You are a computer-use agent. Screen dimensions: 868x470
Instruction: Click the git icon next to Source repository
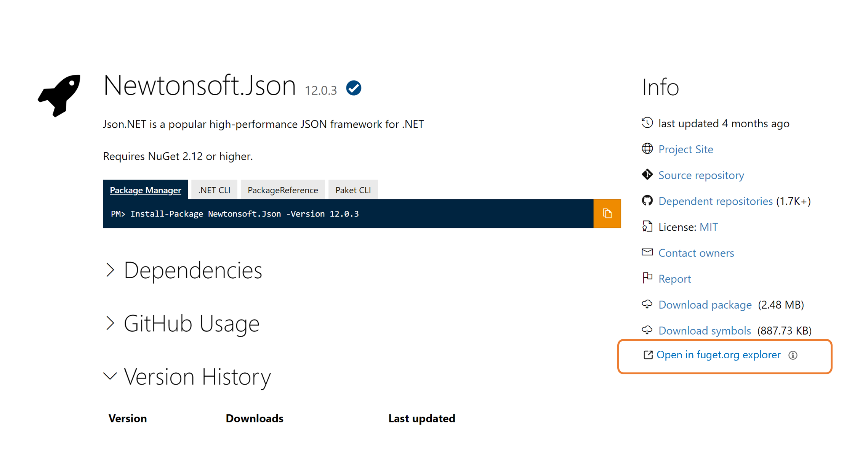(x=647, y=175)
